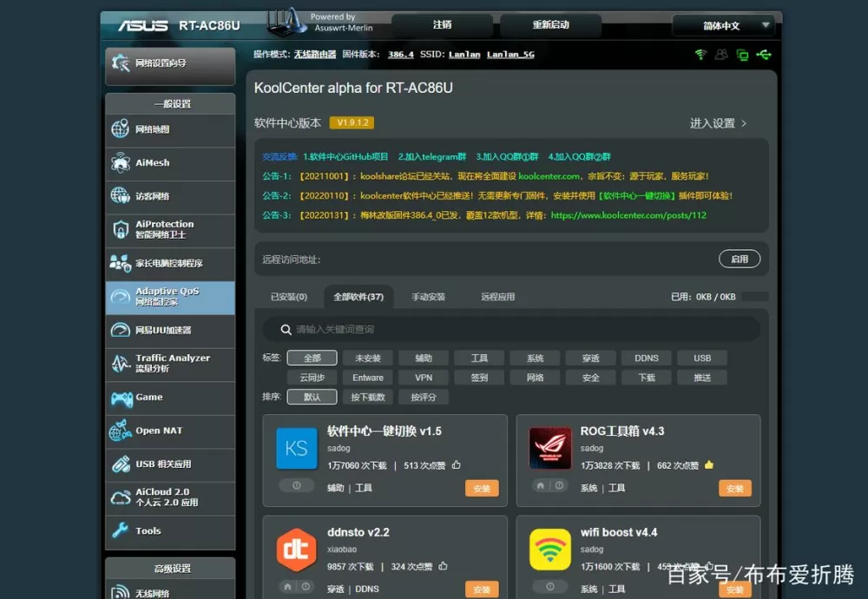Open the network setup wizard icon

pos(120,63)
